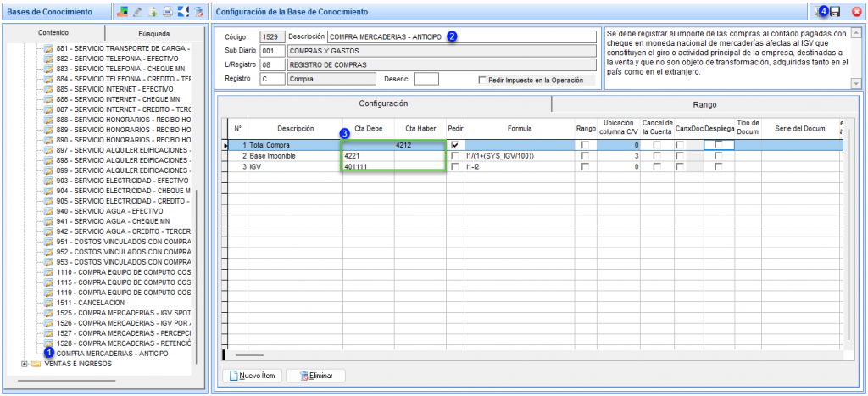The image size is (868, 396).
Task: Click Cta Debe cell 401111
Action: tap(369, 166)
